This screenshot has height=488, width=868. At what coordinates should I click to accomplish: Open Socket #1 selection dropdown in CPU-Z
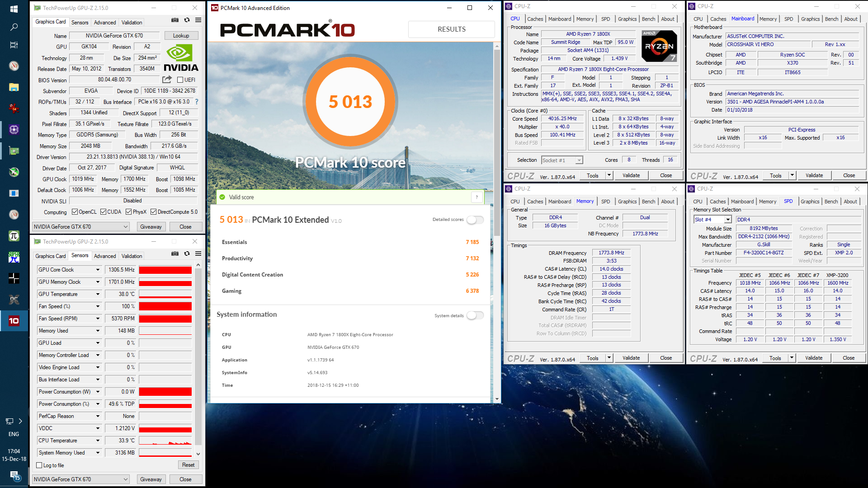pos(562,160)
